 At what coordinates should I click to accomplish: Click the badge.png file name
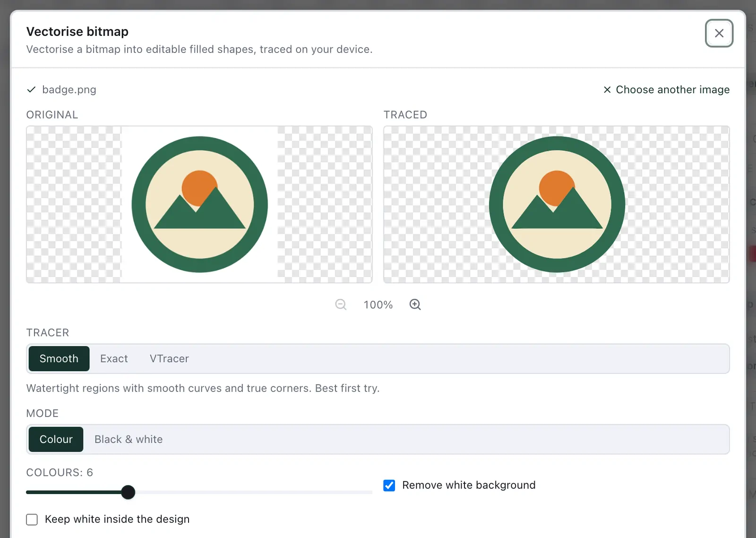coord(69,89)
